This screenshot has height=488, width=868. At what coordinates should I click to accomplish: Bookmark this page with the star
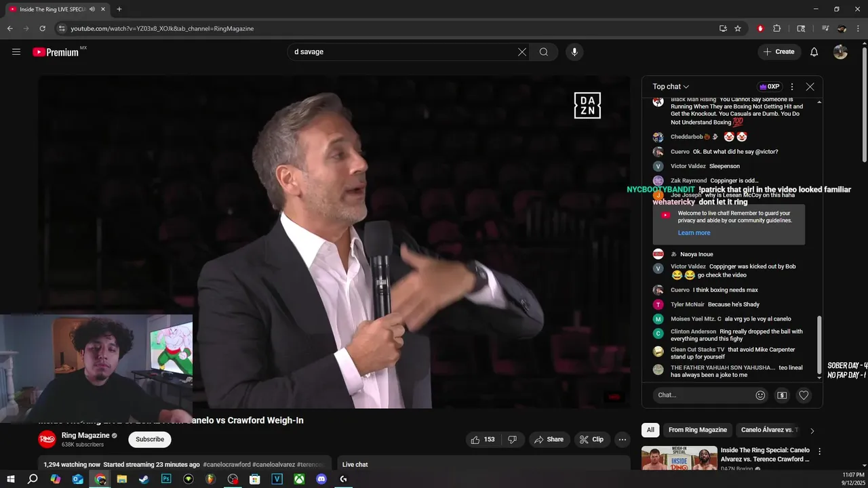pyautogui.click(x=738, y=28)
